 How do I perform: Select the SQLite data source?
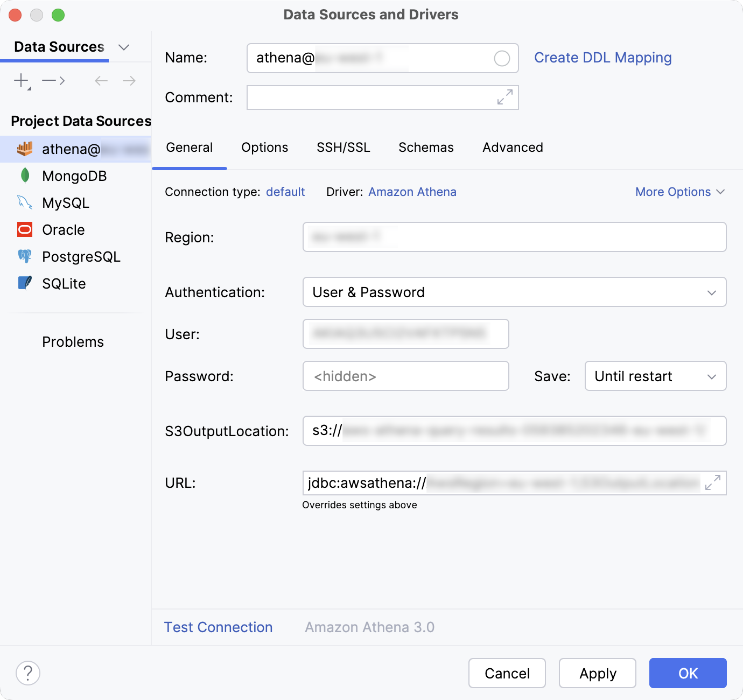tap(64, 283)
